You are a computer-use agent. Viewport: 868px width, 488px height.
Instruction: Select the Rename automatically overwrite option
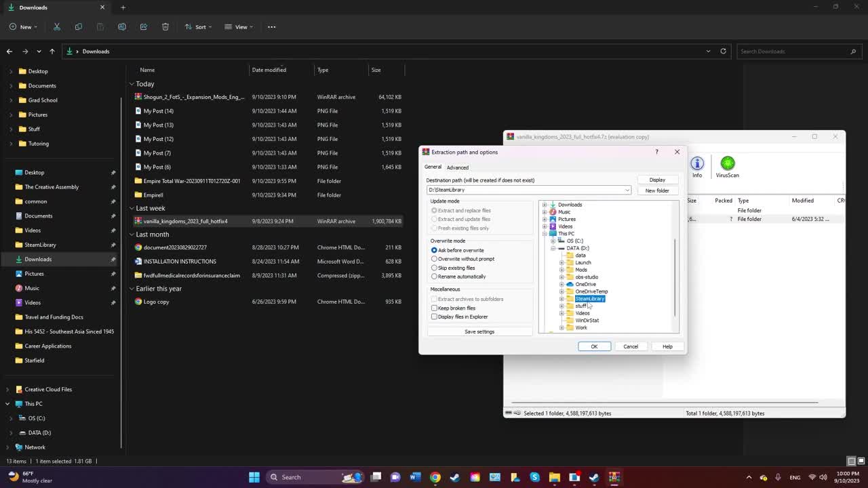coord(434,276)
